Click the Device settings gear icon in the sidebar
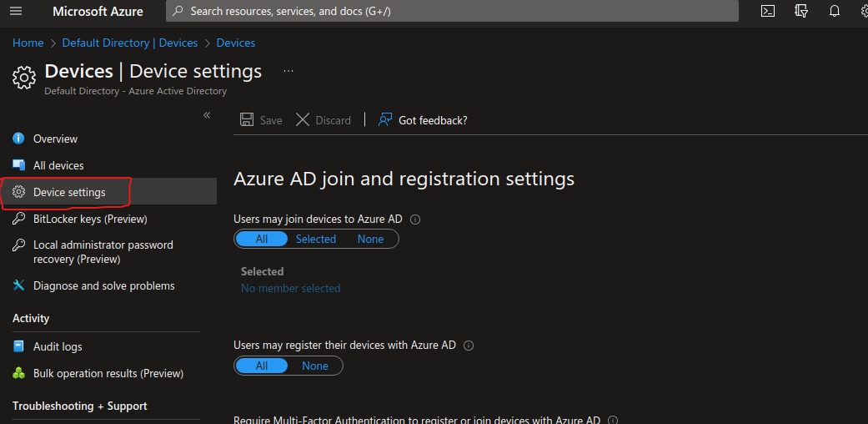This screenshot has height=424, width=868. 19,192
